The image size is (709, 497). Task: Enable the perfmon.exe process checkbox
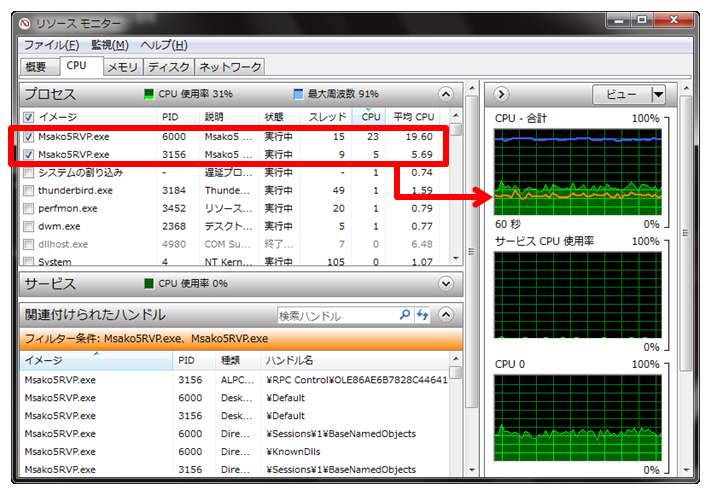click(x=28, y=208)
